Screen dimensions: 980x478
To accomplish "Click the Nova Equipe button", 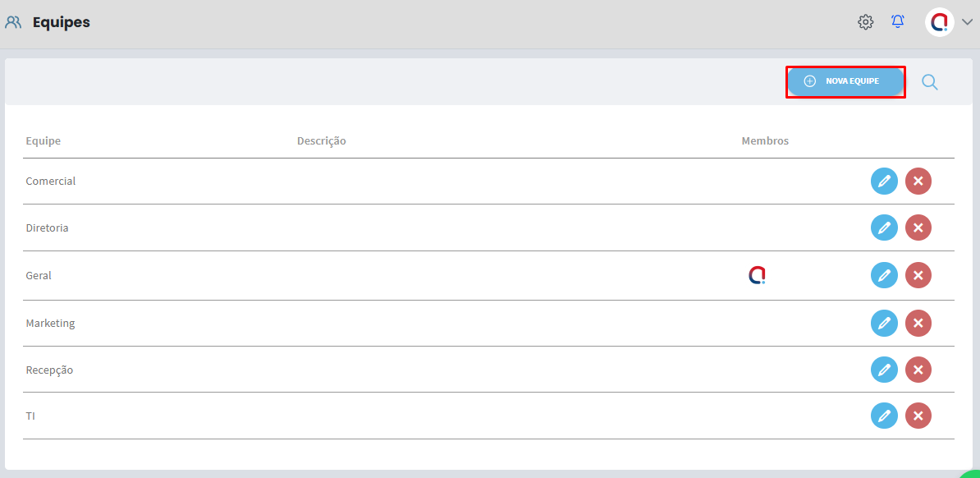I will 845,81.
